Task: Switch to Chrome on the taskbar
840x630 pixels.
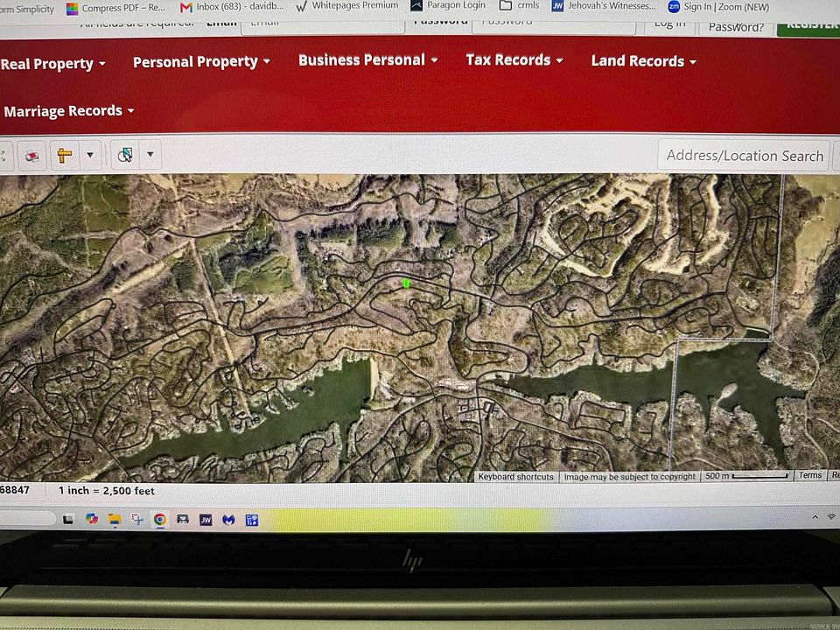Action: tap(159, 520)
